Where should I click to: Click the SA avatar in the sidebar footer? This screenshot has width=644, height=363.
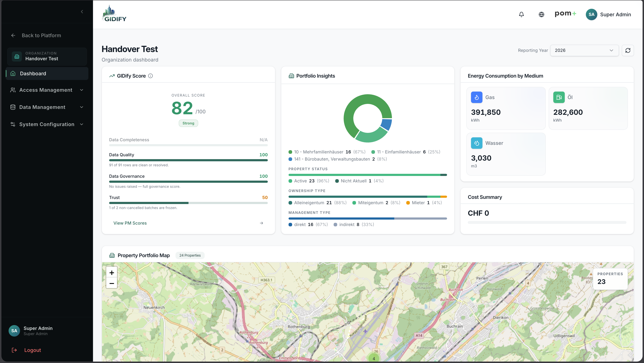14,331
